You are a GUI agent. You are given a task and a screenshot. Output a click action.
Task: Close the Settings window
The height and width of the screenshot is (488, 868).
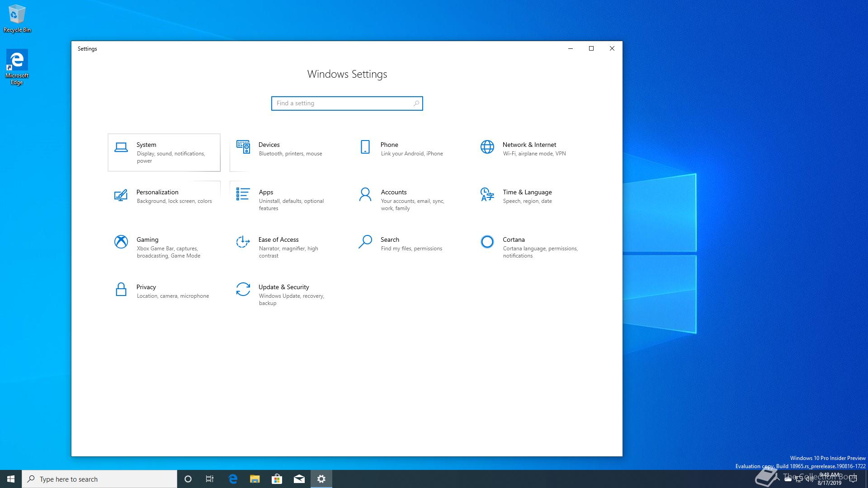click(x=612, y=48)
